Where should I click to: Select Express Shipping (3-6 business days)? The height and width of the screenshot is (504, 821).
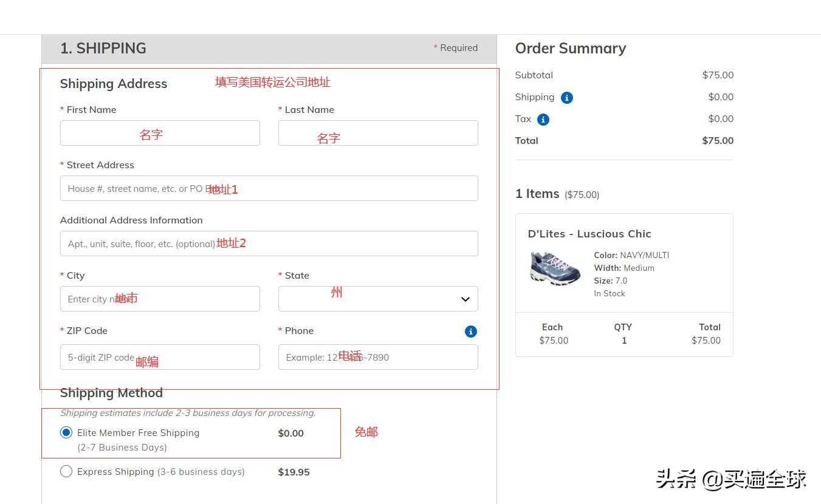(x=66, y=471)
